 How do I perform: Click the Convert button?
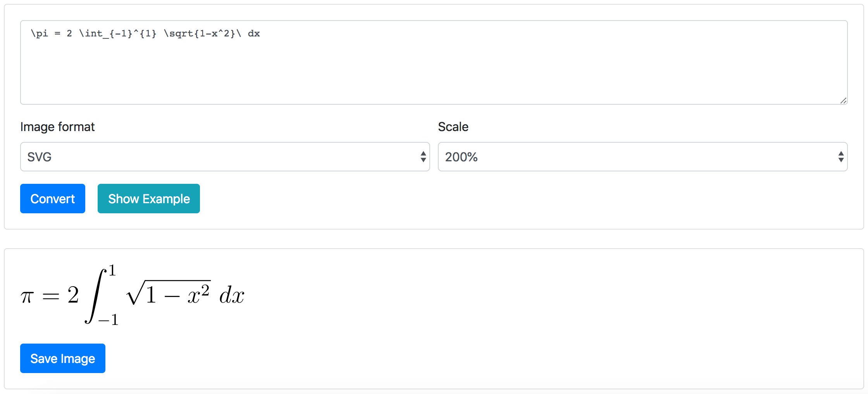coord(53,199)
